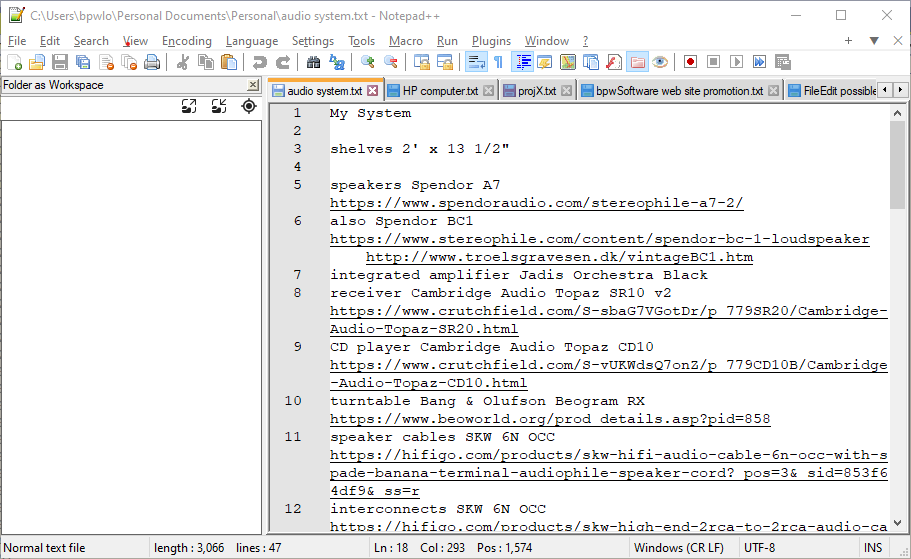
Task: Click the Windows (CR LF) status bar field
Action: 679,548
